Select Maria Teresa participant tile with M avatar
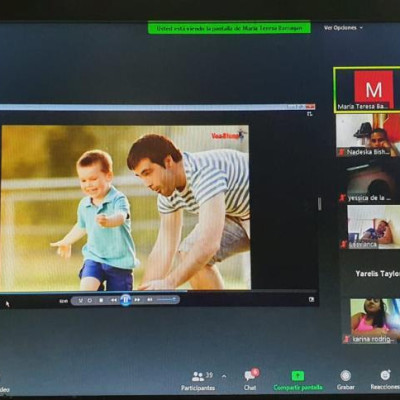Screen dimensions: 400x400 click(x=367, y=90)
